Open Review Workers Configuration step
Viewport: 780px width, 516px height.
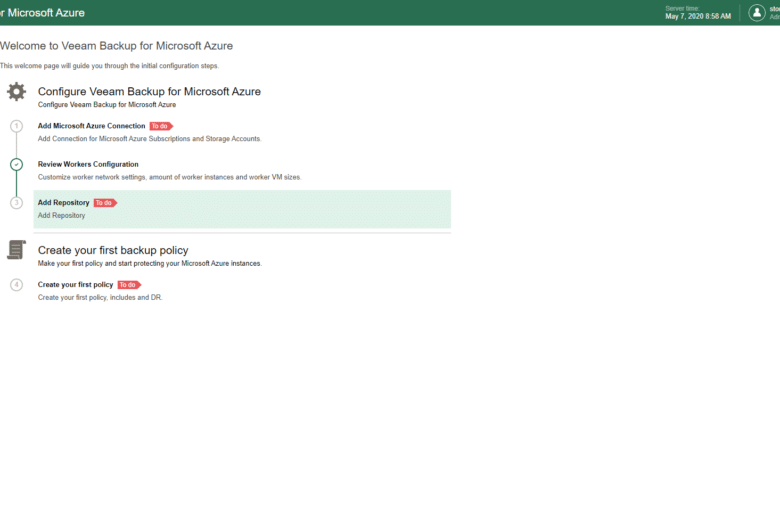point(88,164)
